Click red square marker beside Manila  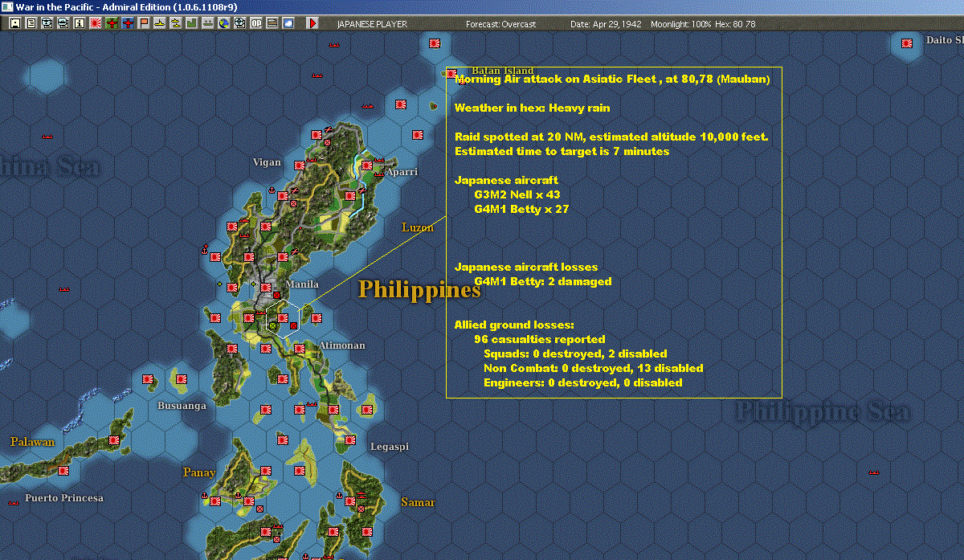[x=276, y=295]
